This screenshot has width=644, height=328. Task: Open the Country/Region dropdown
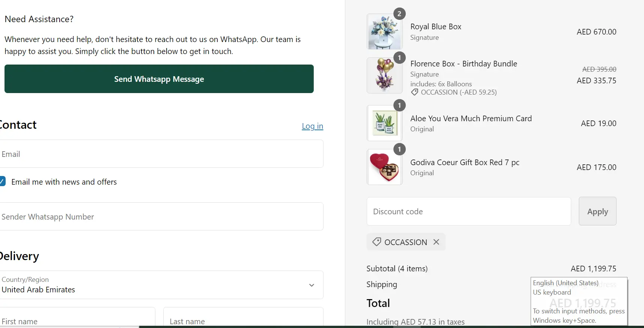pos(161,285)
